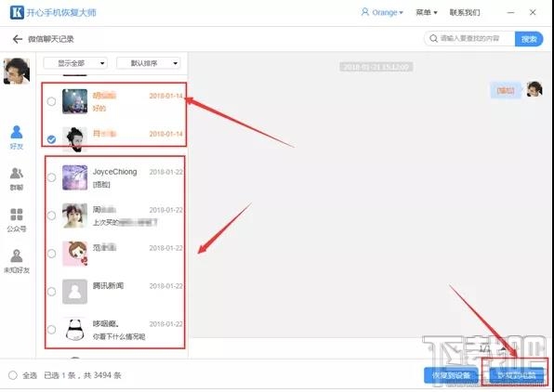The width and height of the screenshot is (554, 392).
Task: Click 联系我们 contact us link
Action: point(465,12)
